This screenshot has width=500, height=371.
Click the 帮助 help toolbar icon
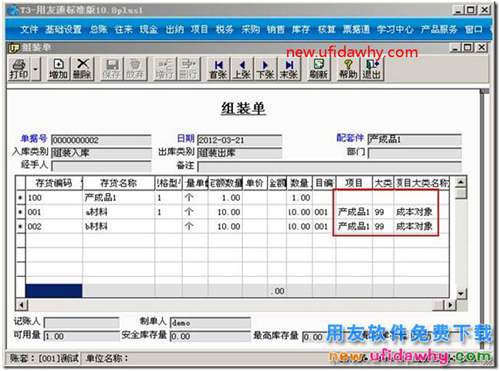pos(348,69)
